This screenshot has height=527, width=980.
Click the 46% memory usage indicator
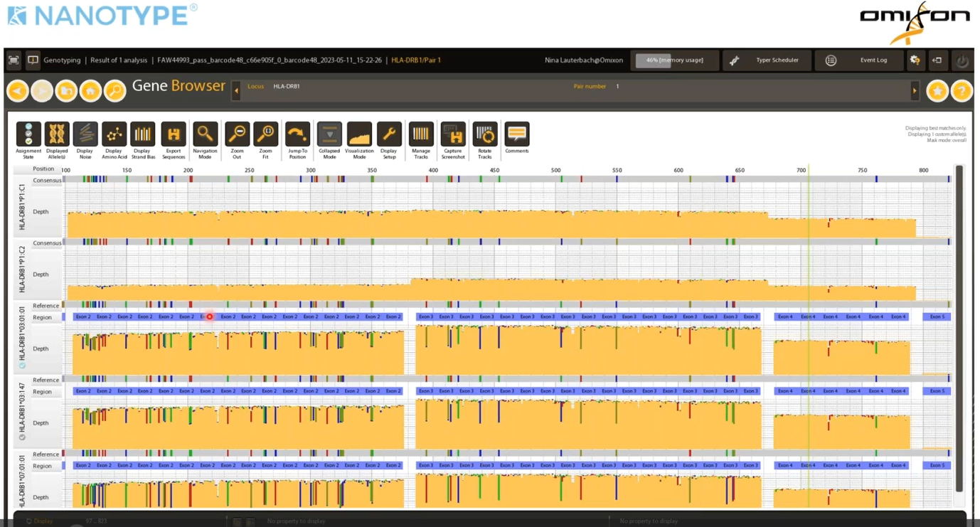tap(675, 60)
